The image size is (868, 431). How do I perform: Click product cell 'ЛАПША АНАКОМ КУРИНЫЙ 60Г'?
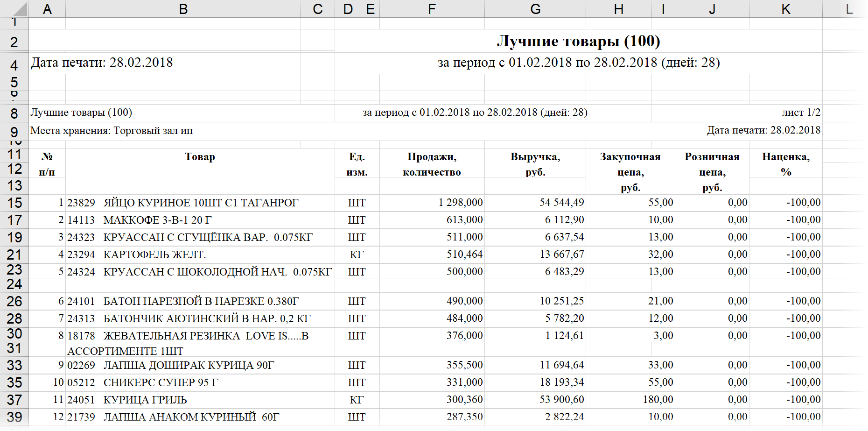coord(200,417)
